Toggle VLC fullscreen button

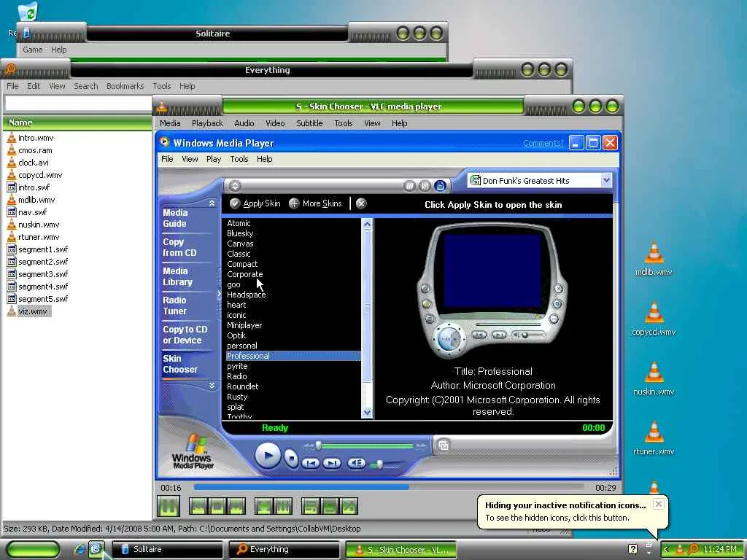pos(263,506)
